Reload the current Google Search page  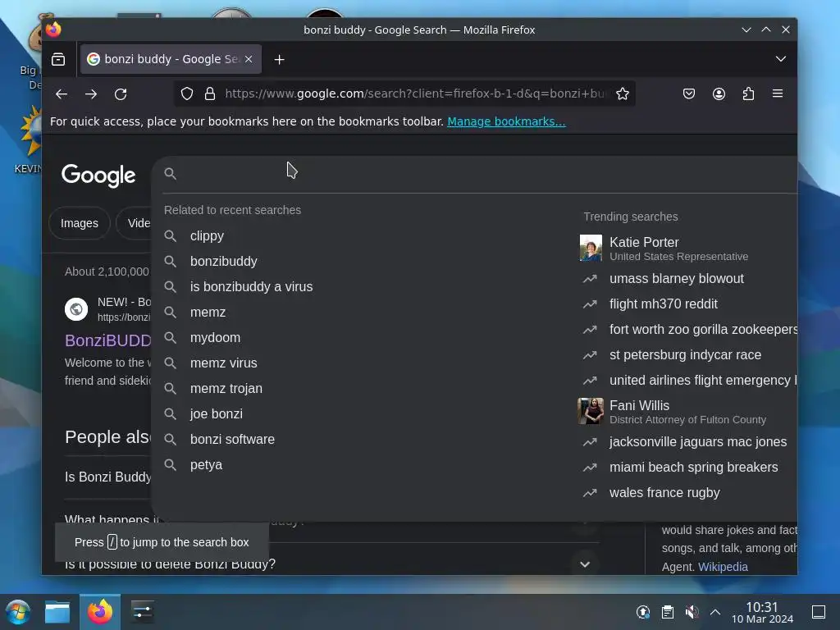click(121, 94)
